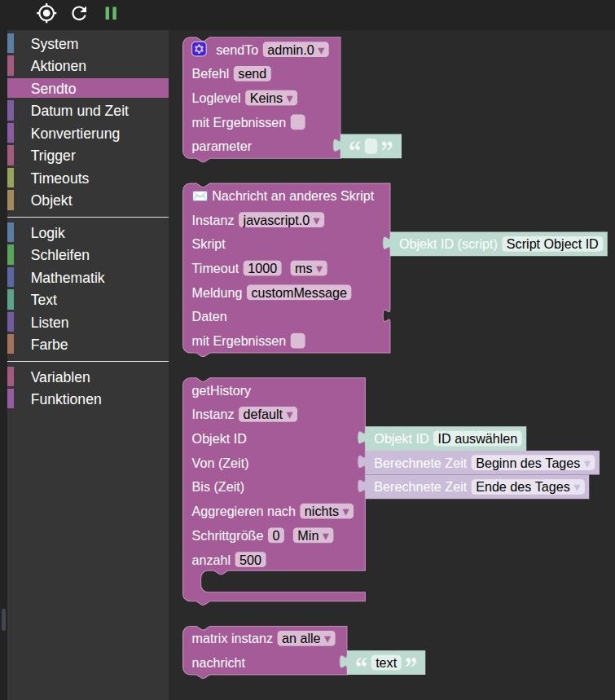Open the Trigger category
The height and width of the screenshot is (700, 615).
88,156
